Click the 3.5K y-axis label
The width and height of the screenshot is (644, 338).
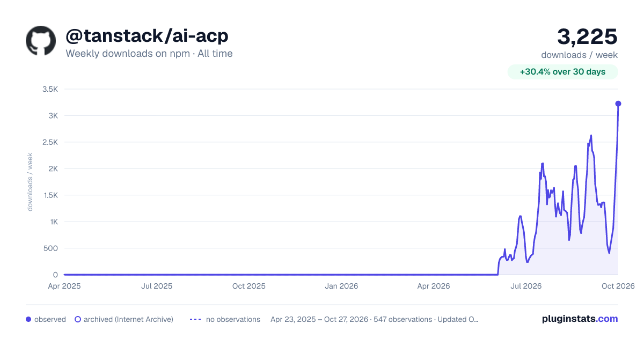[50, 89]
